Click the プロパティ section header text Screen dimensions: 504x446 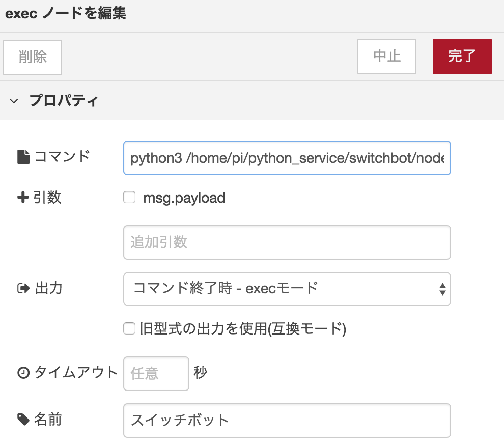pos(64,101)
